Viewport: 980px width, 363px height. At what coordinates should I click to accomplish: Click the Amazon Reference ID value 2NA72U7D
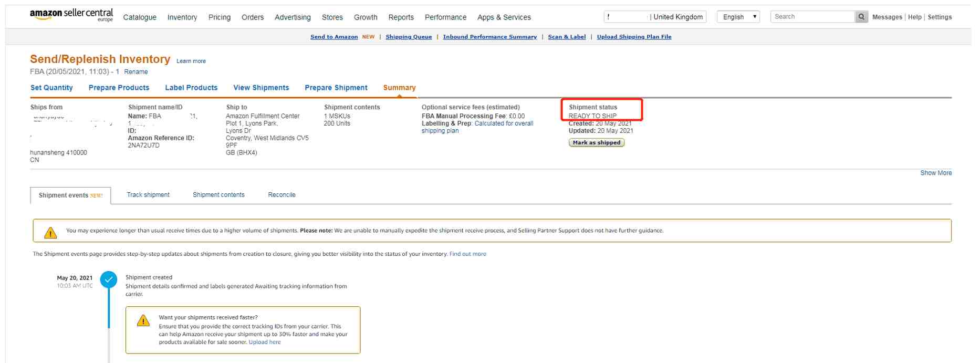[x=144, y=146]
